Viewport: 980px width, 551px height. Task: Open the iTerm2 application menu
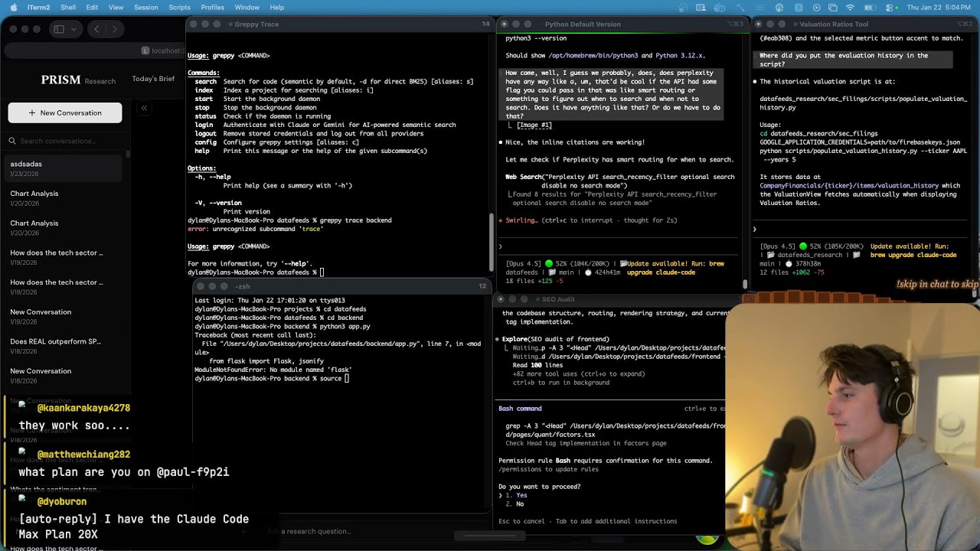38,8
